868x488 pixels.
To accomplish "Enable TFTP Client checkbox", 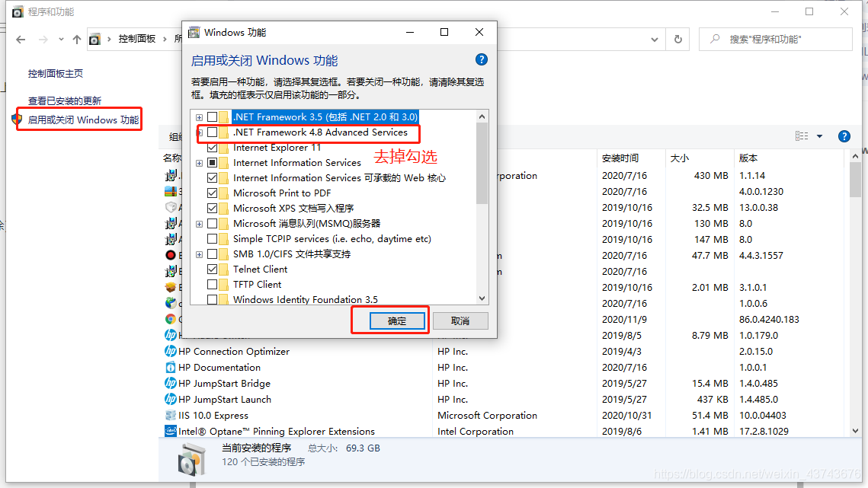I will [x=212, y=285].
